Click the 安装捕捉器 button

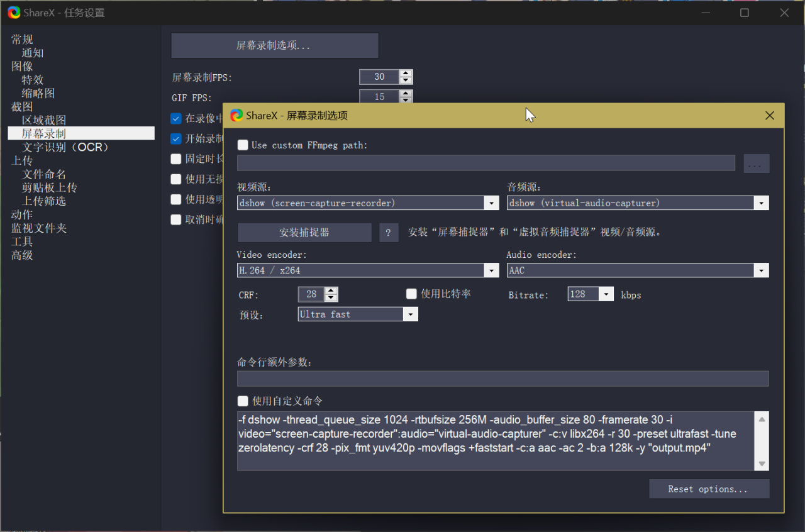pyautogui.click(x=304, y=233)
